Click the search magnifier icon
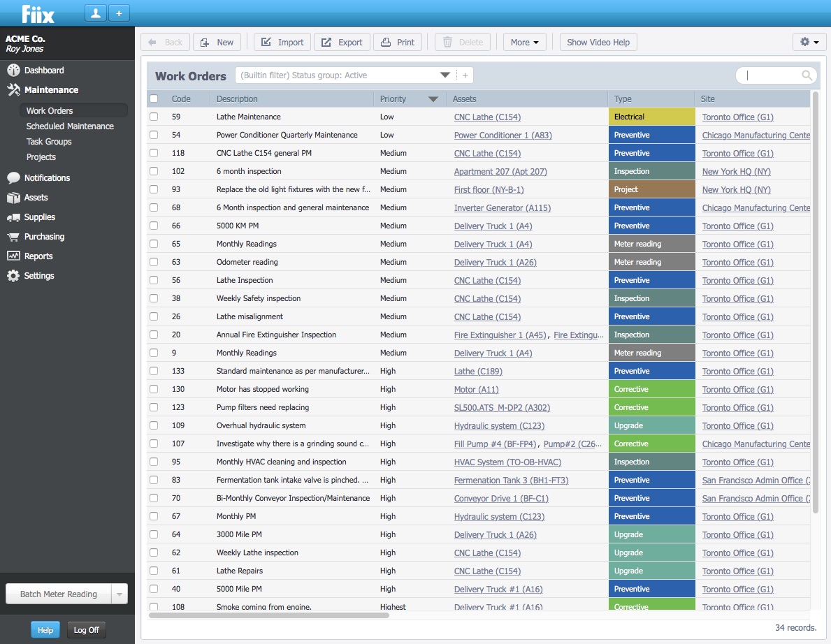The image size is (831, 644). [807, 75]
